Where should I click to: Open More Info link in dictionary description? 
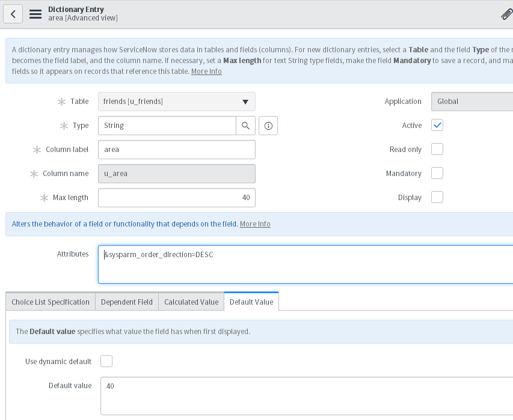206,72
